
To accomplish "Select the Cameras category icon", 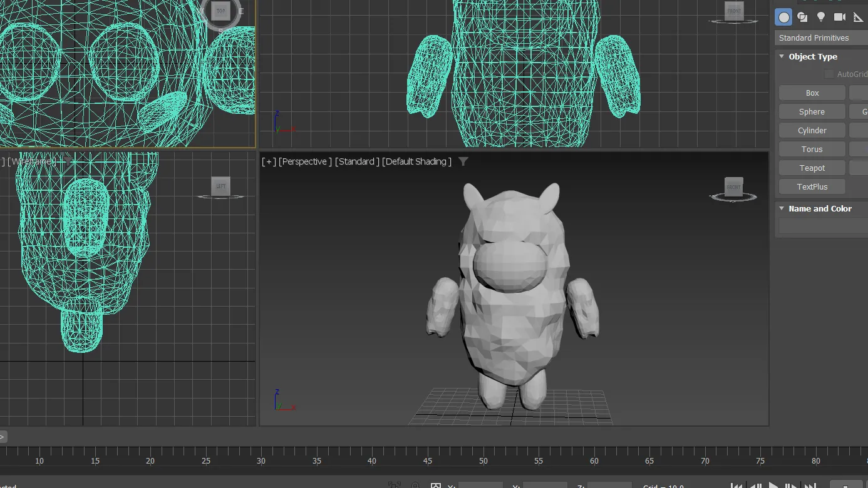I will pos(840,18).
